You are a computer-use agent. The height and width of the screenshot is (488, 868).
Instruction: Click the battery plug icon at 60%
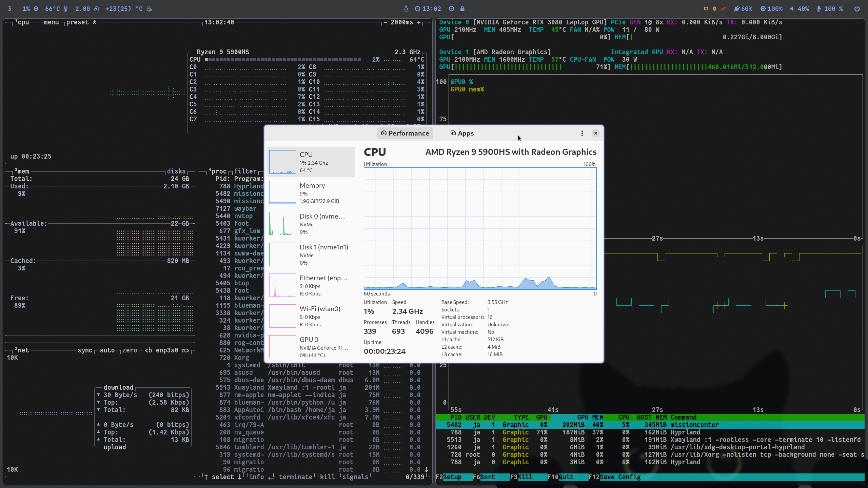click(736, 9)
